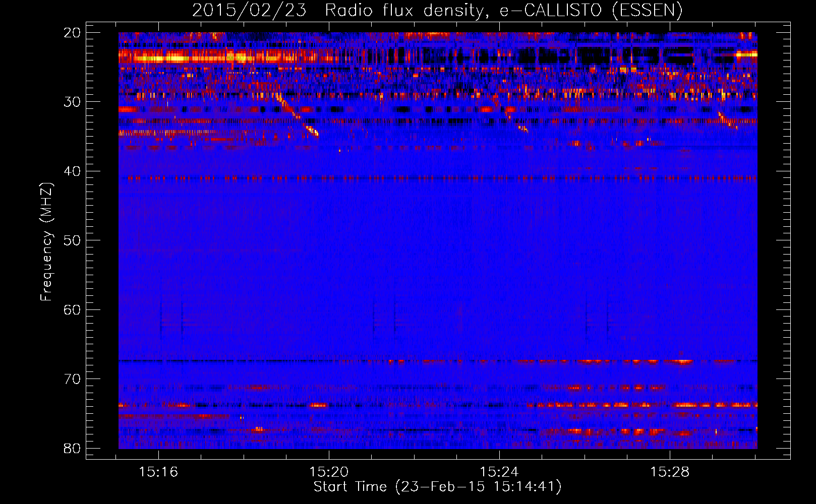Click the '15:24' time tick label
The width and height of the screenshot is (816, 504).
click(x=499, y=472)
